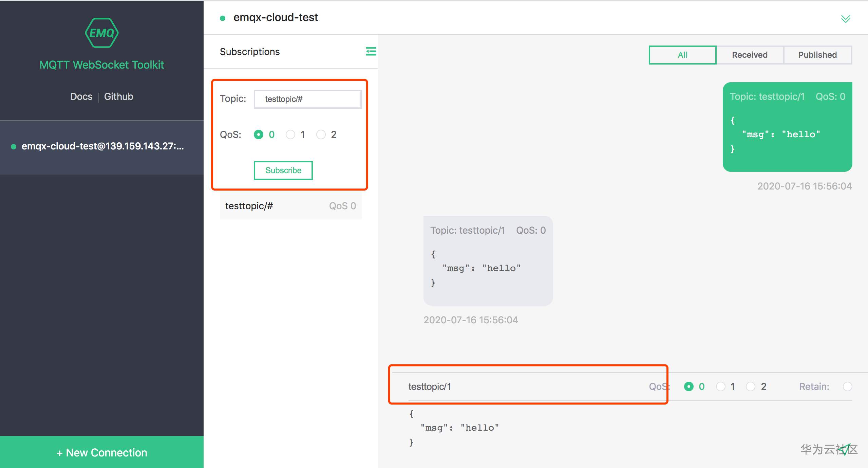868x468 pixels.
Task: Collapse the Subscriptions panel via list icon
Action: coord(371,51)
